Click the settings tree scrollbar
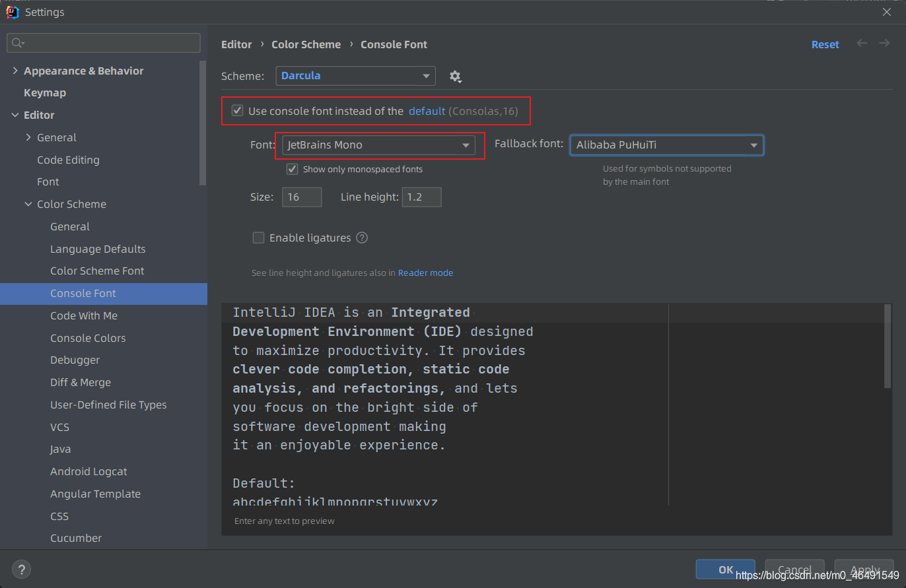Viewport: 906px width, 588px height. (203, 123)
